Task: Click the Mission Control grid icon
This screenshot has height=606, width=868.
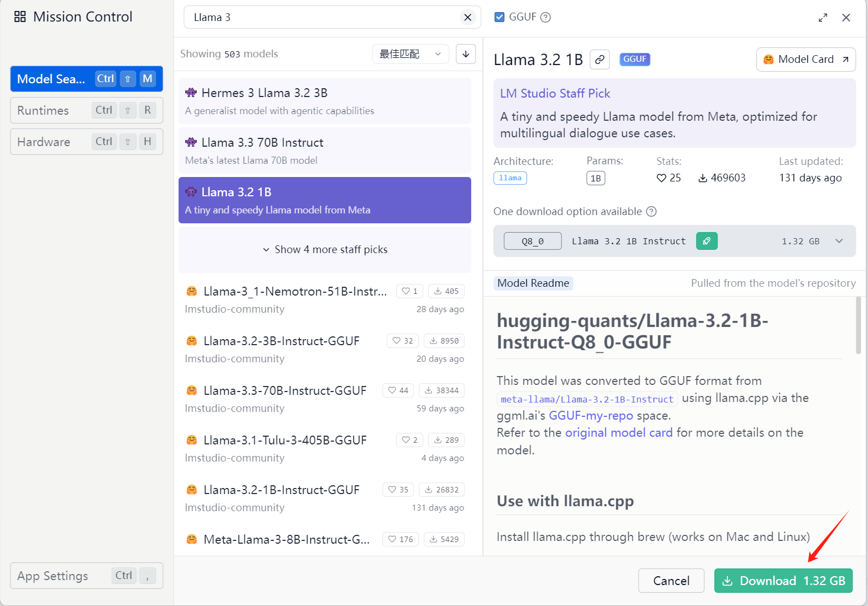Action: coord(20,17)
